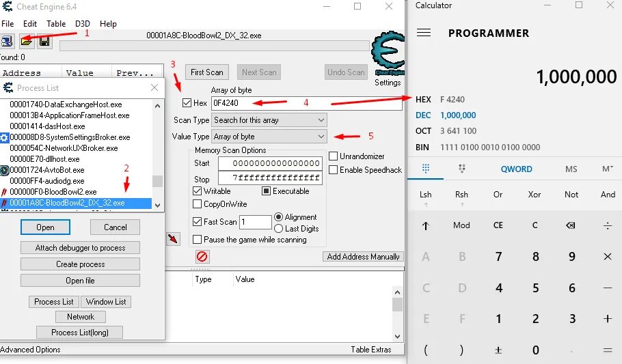The image size is (622, 364).
Task: Enable the CopyOnWrite checkbox
Action: pyautogui.click(x=197, y=204)
